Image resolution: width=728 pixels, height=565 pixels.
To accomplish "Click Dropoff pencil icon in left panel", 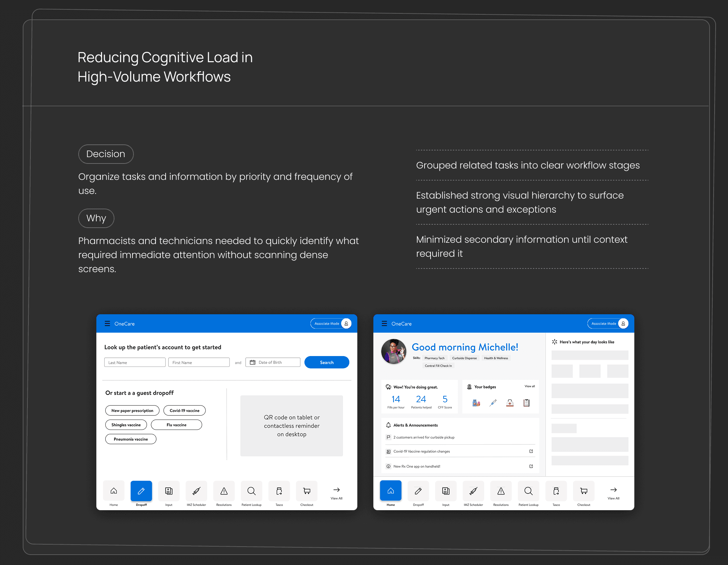I will [x=141, y=491].
